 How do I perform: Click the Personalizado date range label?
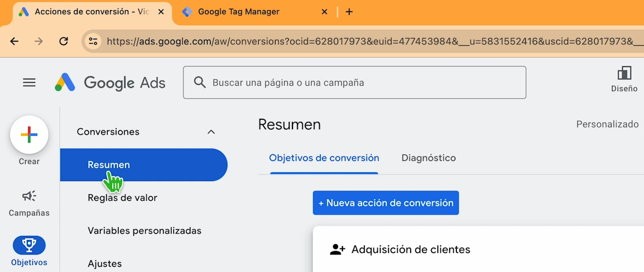(x=608, y=124)
